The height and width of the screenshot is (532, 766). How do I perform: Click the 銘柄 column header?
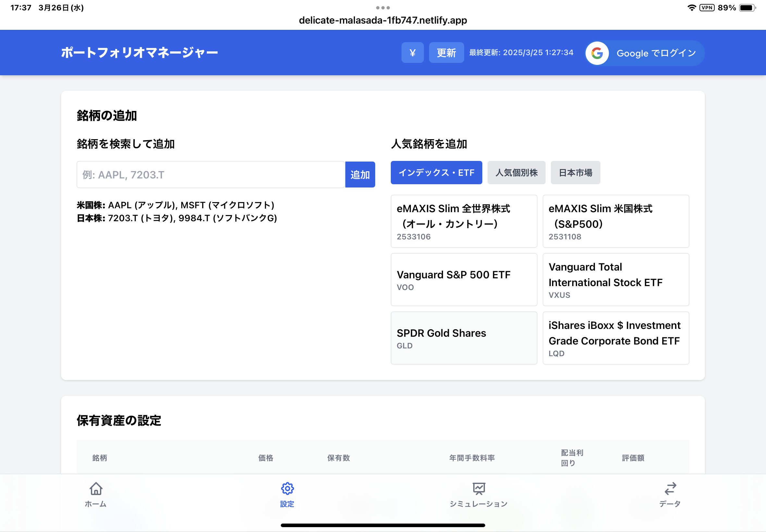tap(100, 458)
